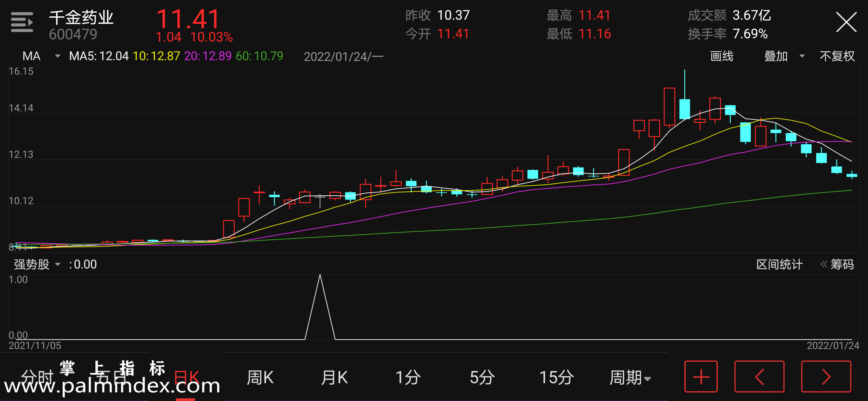Select the 5分 chart tab

pyautogui.click(x=482, y=378)
